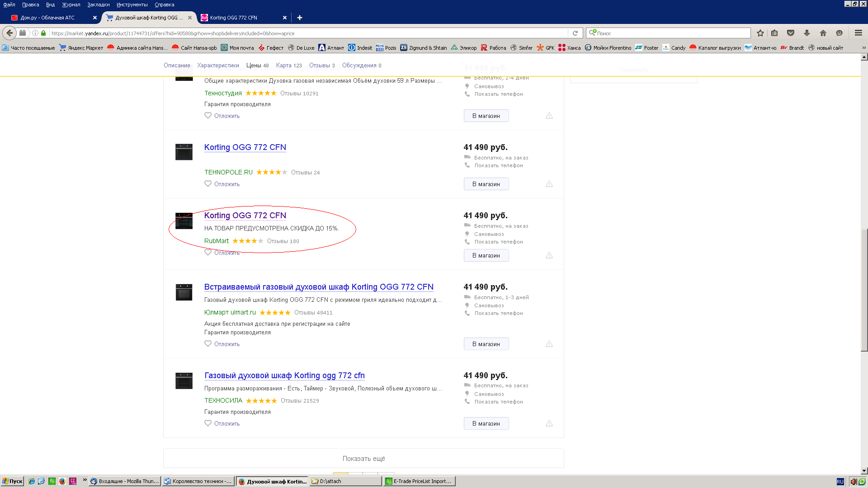Open the Инструменты menu
The height and width of the screenshot is (488, 868).
[132, 5]
